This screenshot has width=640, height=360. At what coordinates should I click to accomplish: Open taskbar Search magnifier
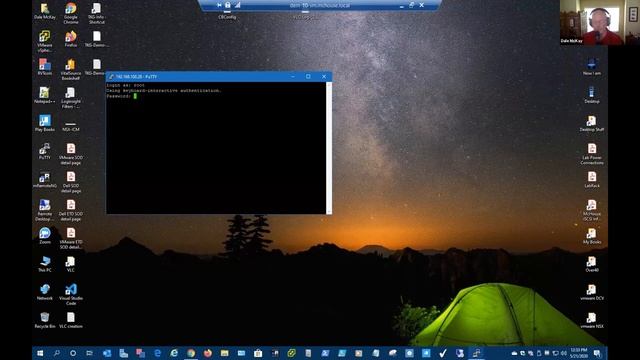pos(56,353)
